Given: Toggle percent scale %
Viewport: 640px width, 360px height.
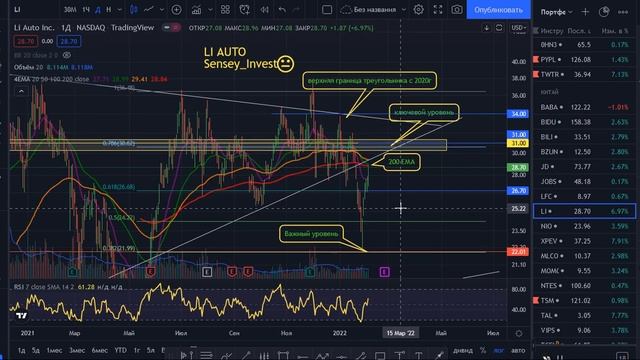Looking at the screenshot, I should (483, 351).
